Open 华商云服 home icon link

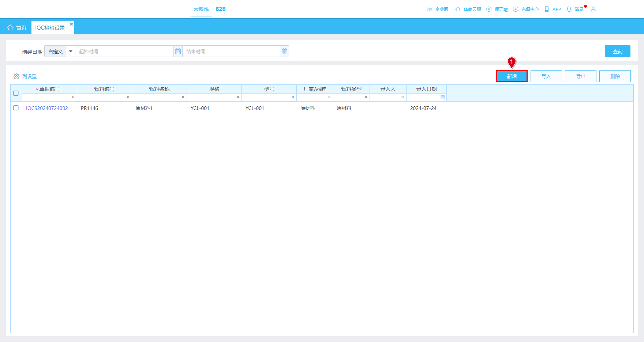pos(457,9)
